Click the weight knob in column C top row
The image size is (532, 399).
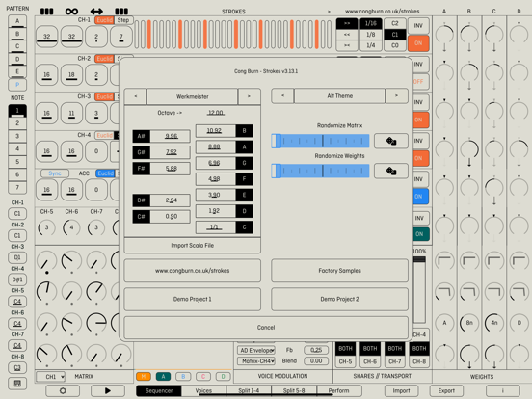click(x=494, y=35)
